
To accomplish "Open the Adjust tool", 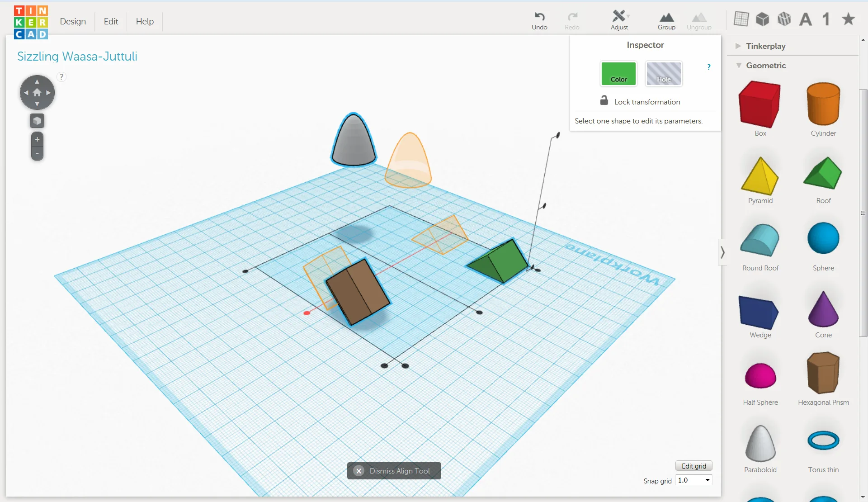I will [x=619, y=17].
